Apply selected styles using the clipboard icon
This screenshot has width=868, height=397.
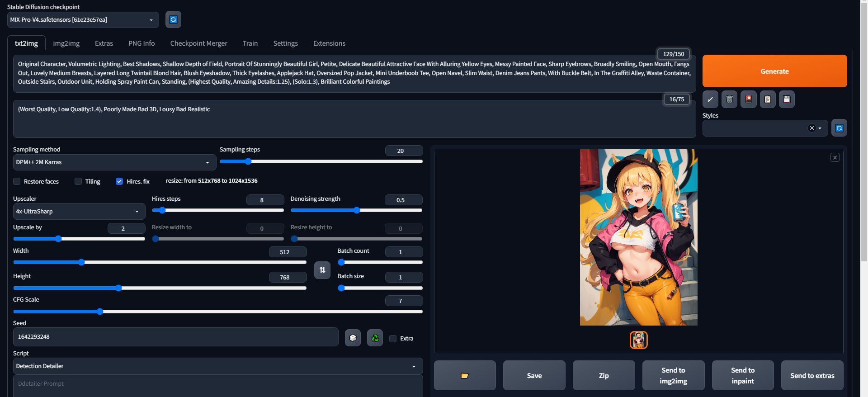768,99
